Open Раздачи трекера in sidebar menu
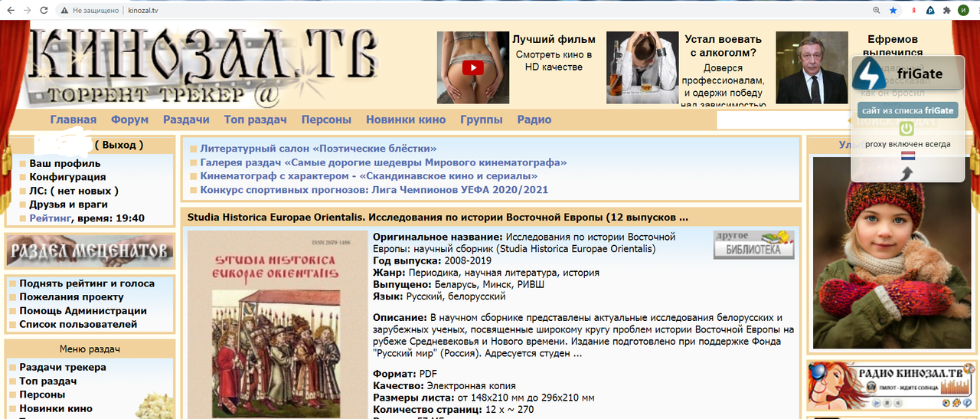The width and height of the screenshot is (980, 419). pyautogui.click(x=63, y=367)
